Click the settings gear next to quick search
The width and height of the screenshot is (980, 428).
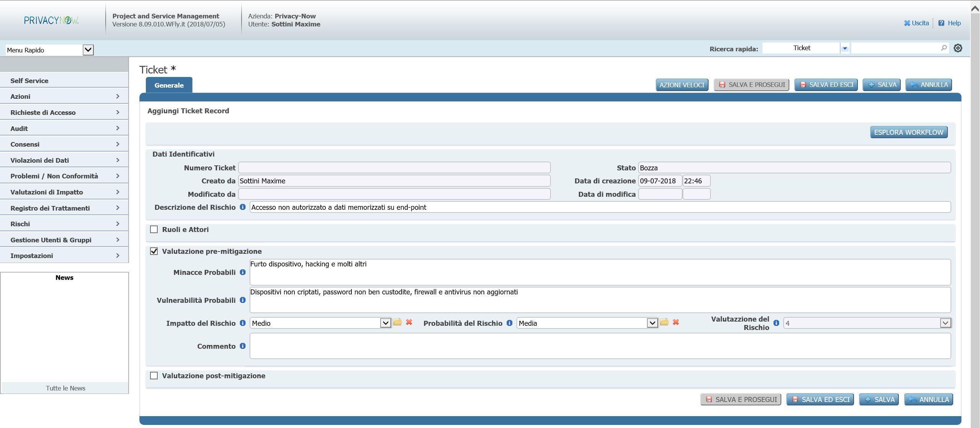(958, 48)
